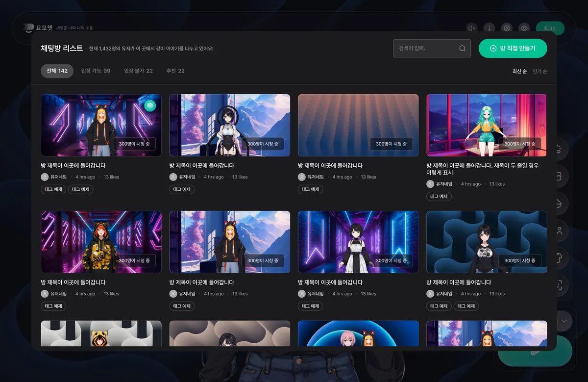Click the user avatar under the maid girl card
The height and width of the screenshot is (382, 588).
[301, 294]
